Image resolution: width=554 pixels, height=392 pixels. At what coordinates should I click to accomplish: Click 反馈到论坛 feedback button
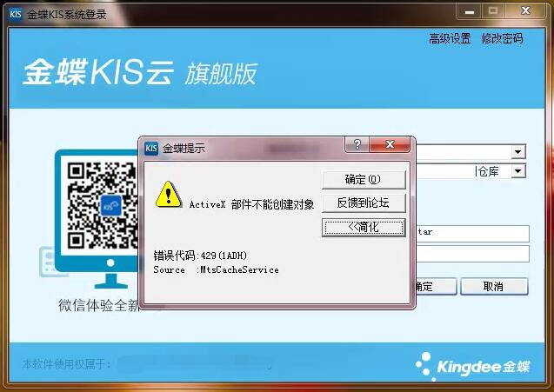tap(363, 203)
